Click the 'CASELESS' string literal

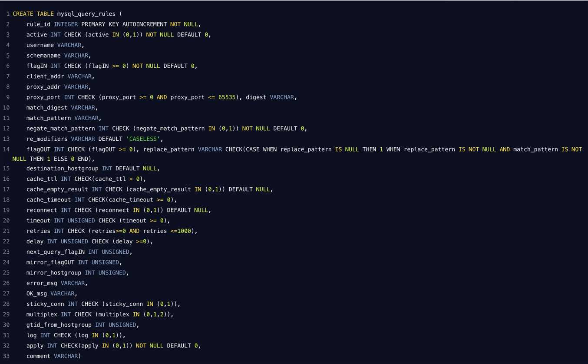(x=143, y=139)
